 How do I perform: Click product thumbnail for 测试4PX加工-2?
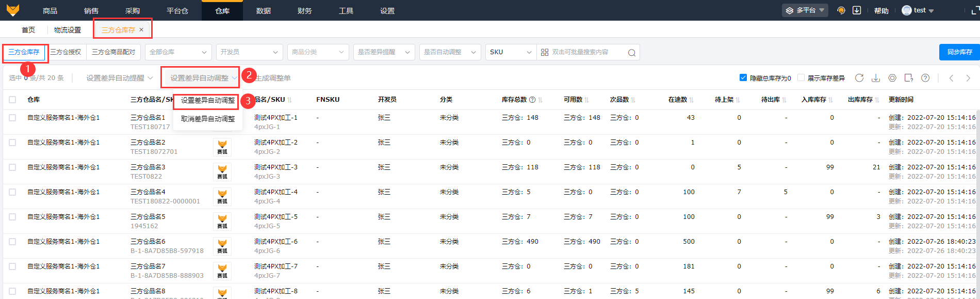pyautogui.click(x=222, y=147)
